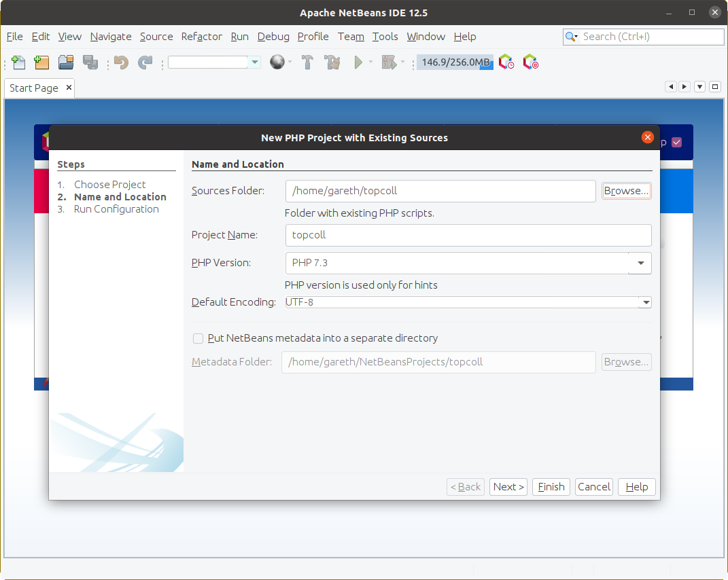Open the project configuration combo box
Screen dimensions: 728x580
pyautogui.click(x=214, y=62)
